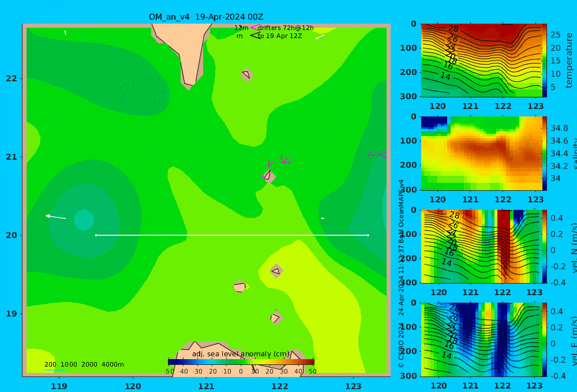The height and width of the screenshot is (392, 577).
Task: Click the 'adj. sea level anomaly (cm)' label
Action: coord(241,354)
